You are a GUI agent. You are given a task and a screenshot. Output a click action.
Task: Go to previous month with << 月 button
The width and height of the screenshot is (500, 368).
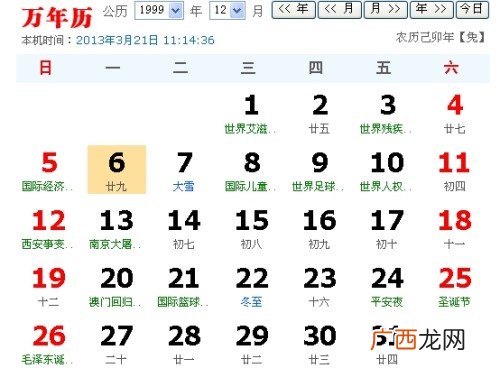pyautogui.click(x=339, y=10)
